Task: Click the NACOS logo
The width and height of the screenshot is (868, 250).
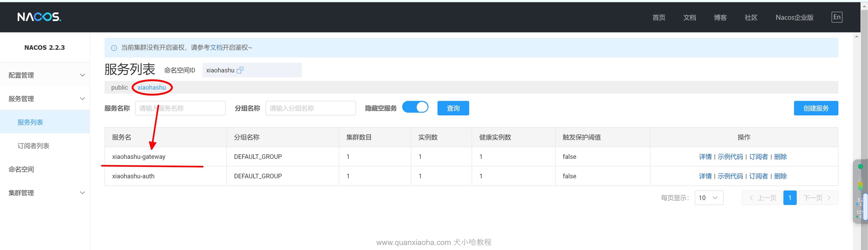Action: coord(39,17)
